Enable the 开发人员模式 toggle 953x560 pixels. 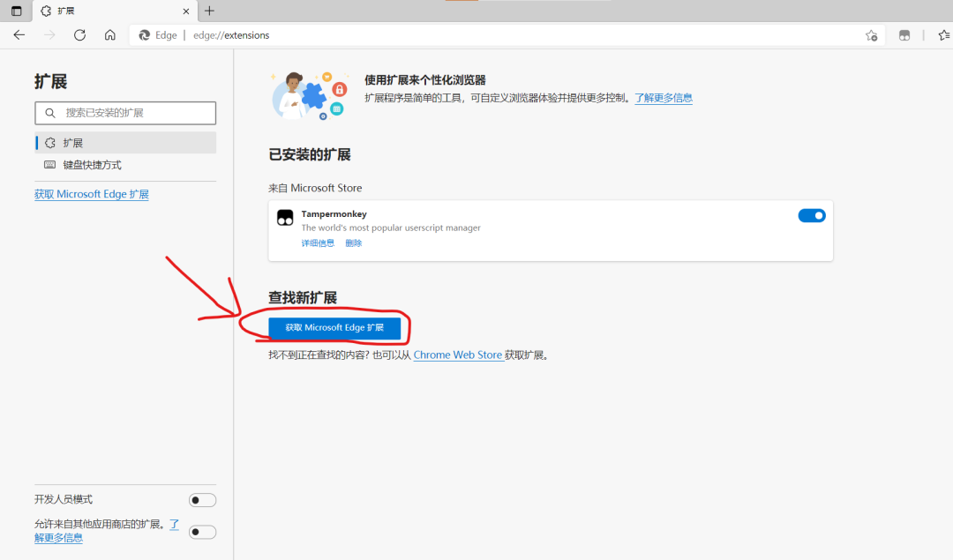[x=202, y=500]
